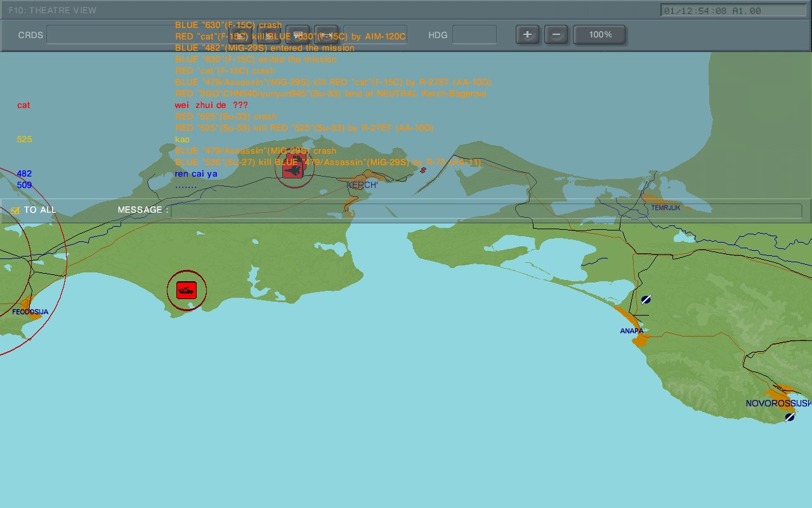Click player name '482' in chat list
Screen dimensions: 812x508
24,173
